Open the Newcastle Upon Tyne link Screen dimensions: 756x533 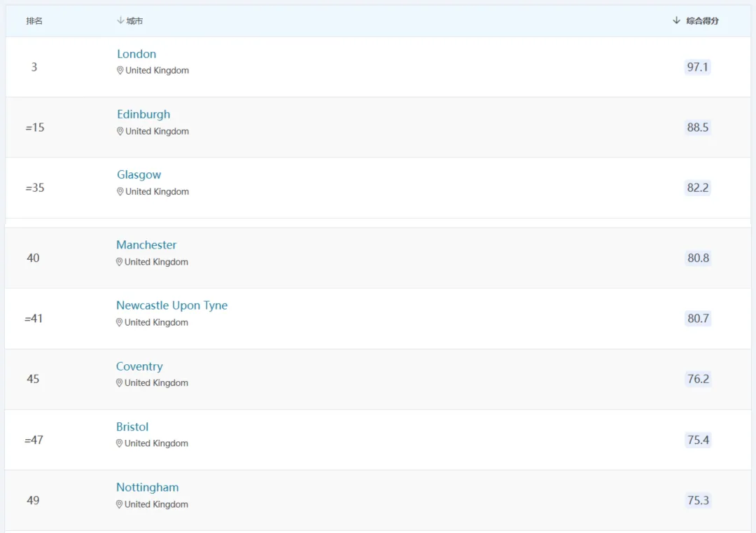click(171, 305)
